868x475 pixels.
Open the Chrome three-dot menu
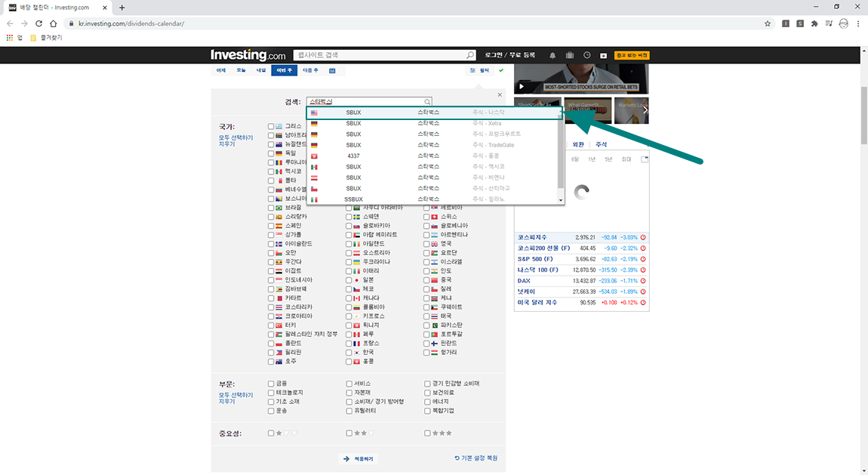point(858,23)
